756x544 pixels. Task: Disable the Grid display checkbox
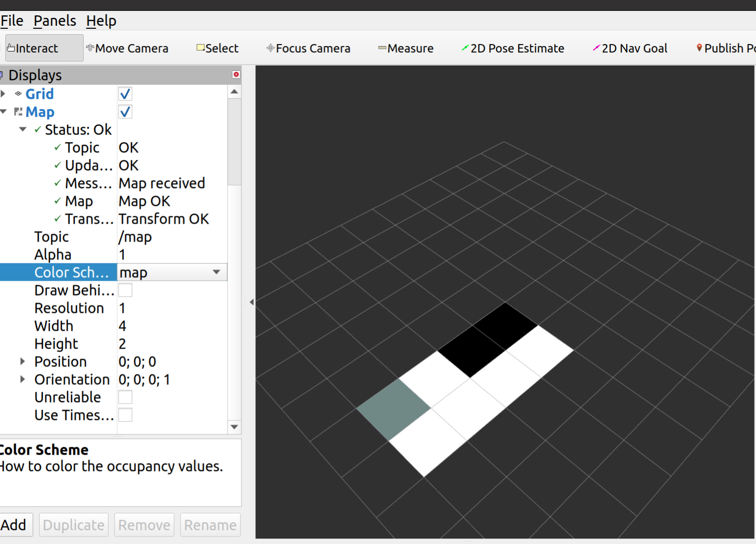coord(125,94)
